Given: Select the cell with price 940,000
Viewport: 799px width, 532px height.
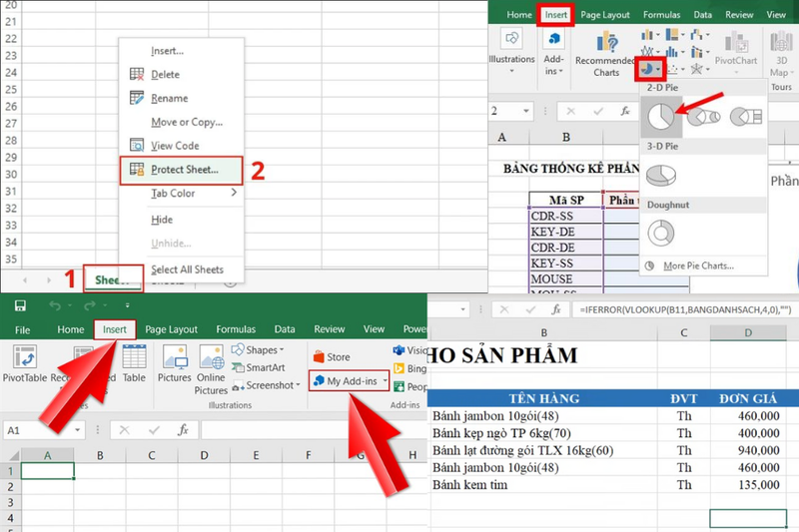Looking at the screenshot, I should (748, 450).
